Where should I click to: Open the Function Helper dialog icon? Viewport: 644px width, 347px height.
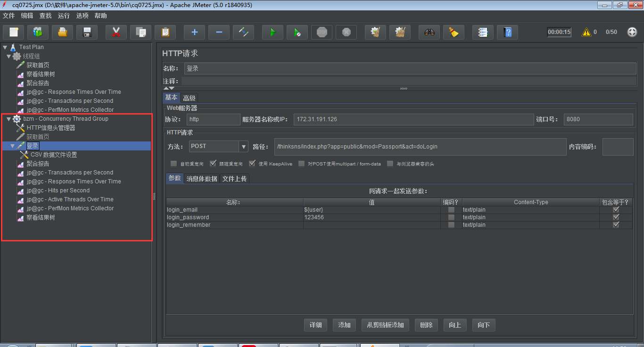point(483,32)
